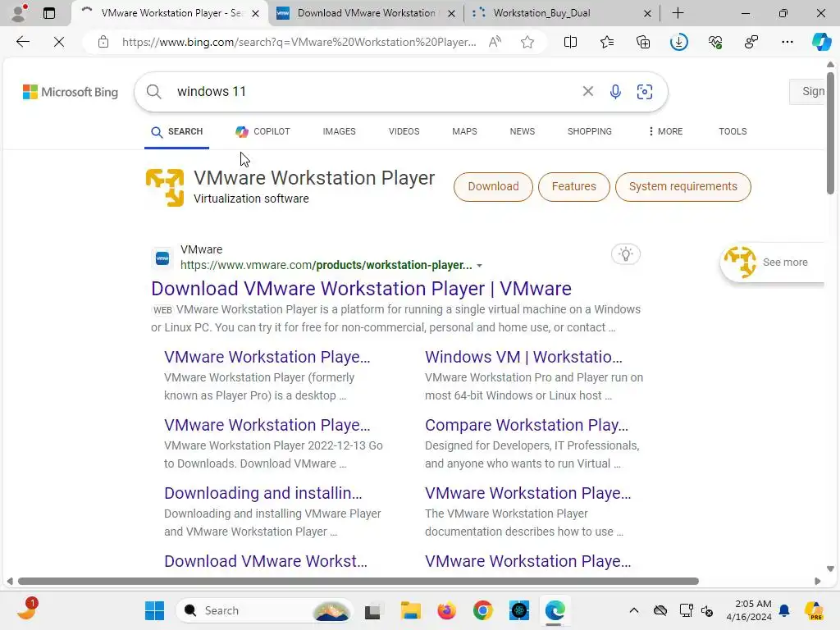Open the Copilot sidebar icon
This screenshot has height=630, width=840.
821,42
